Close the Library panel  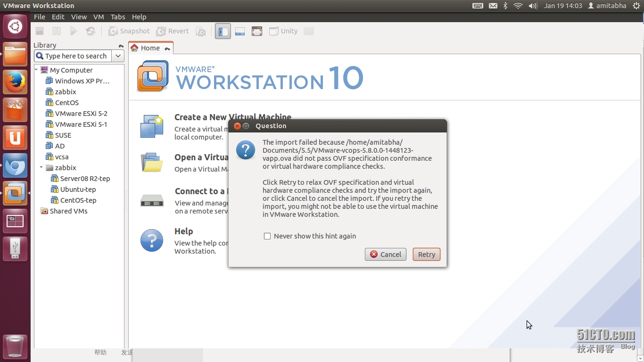point(121,46)
